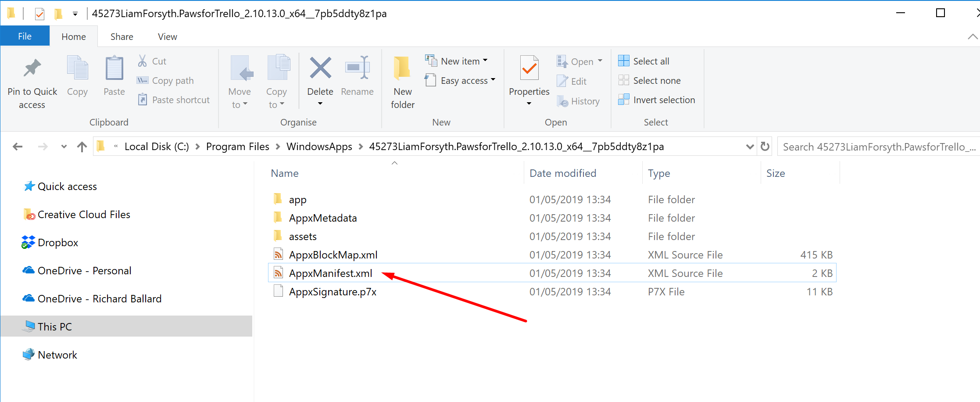The width and height of the screenshot is (980, 402).
Task: Click the Edit icon in Open group
Action: (562, 81)
